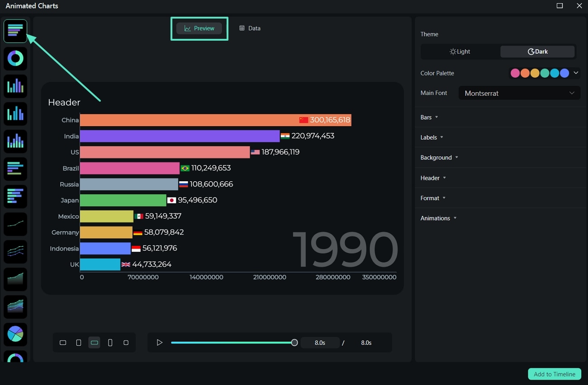Viewport: 588px width, 385px height.
Task: Switch to the Data tab
Action: point(250,28)
